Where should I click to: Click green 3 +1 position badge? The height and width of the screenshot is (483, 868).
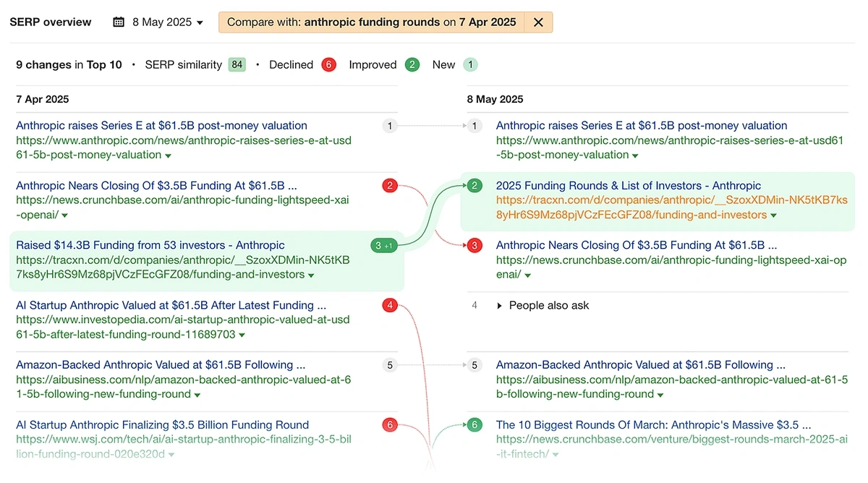383,246
